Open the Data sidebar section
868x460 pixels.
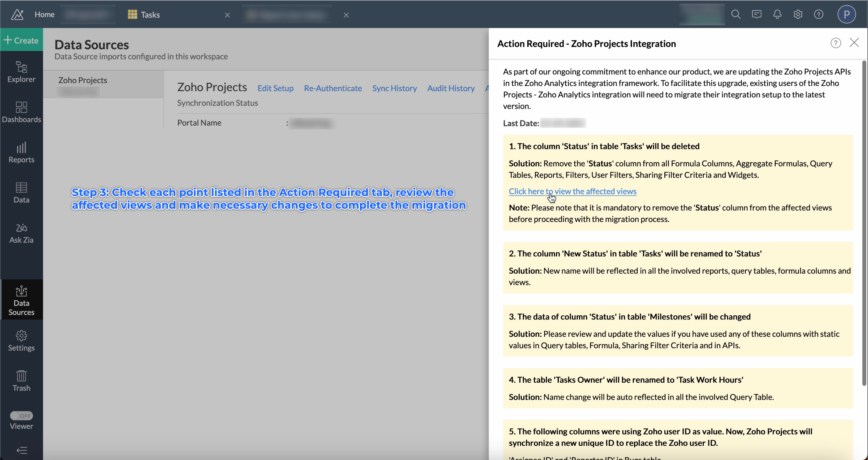point(21,192)
